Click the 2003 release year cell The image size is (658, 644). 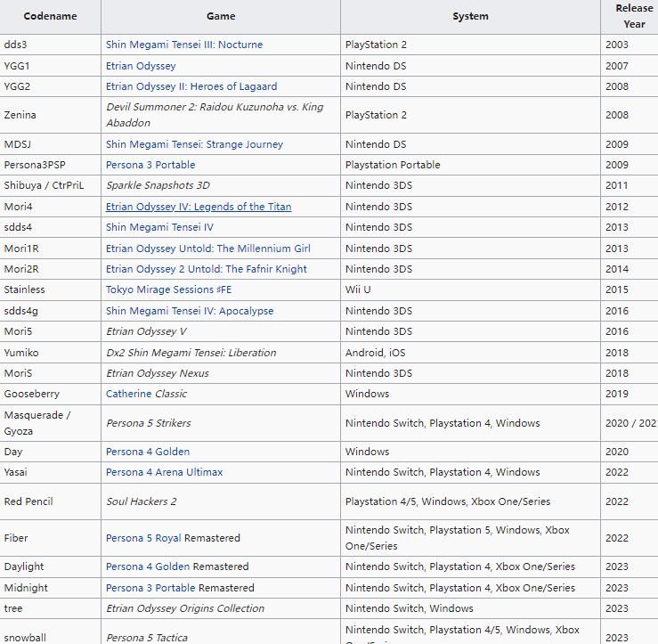[x=630, y=45]
